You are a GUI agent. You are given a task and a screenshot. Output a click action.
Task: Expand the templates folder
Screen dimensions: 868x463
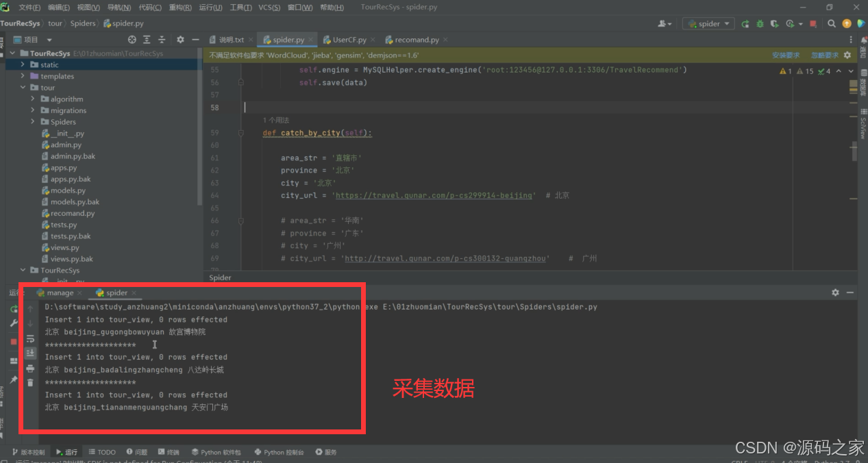coord(23,76)
